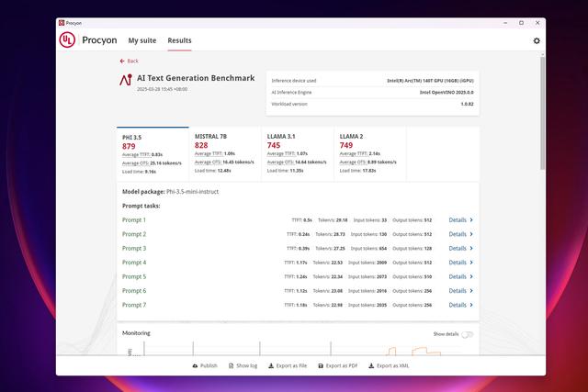Click the Export as XML download icon
The image size is (588, 392).
click(x=371, y=365)
